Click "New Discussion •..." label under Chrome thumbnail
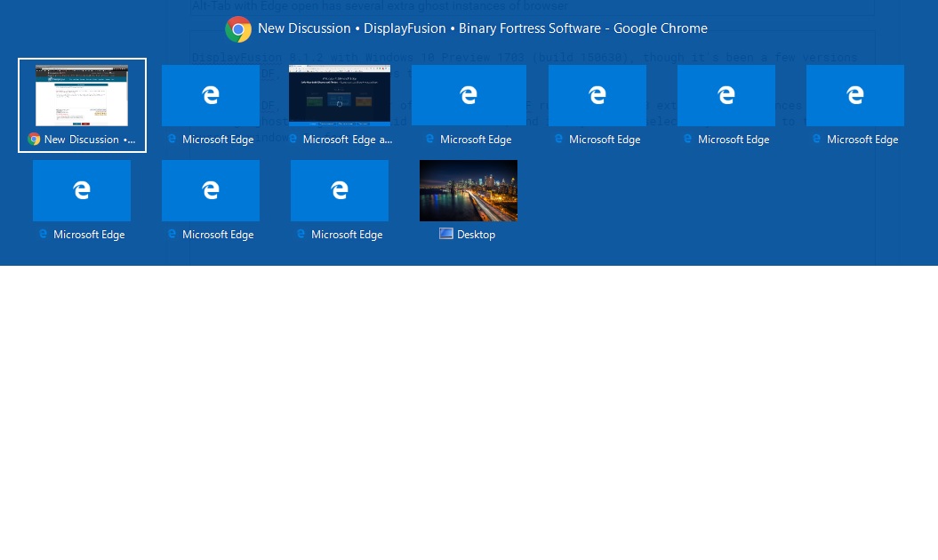 click(89, 140)
